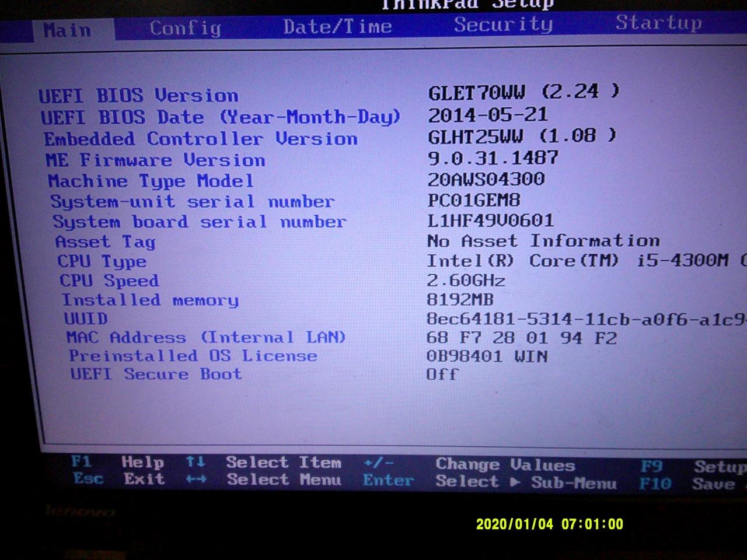Open the Config tab
The image size is (747, 560).
[x=186, y=28]
